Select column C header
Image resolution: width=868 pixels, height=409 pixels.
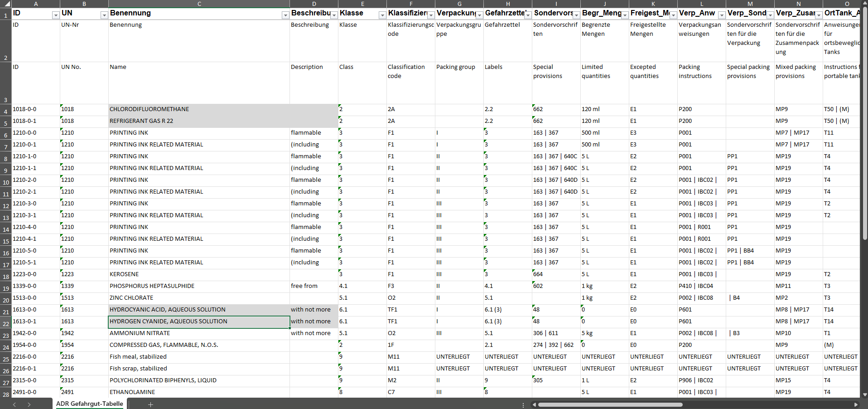click(x=199, y=4)
